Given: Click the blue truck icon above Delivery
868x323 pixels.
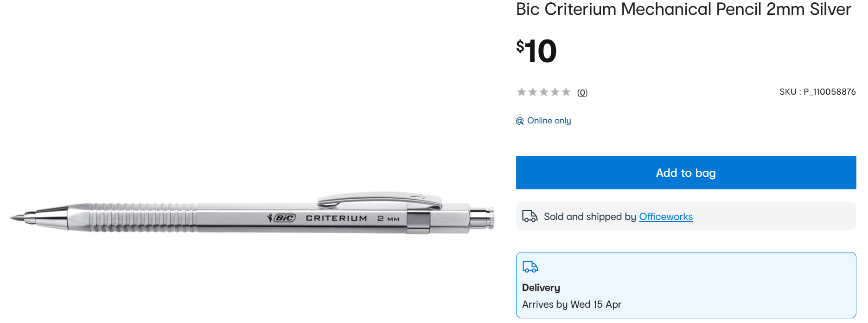Looking at the screenshot, I should (x=530, y=267).
